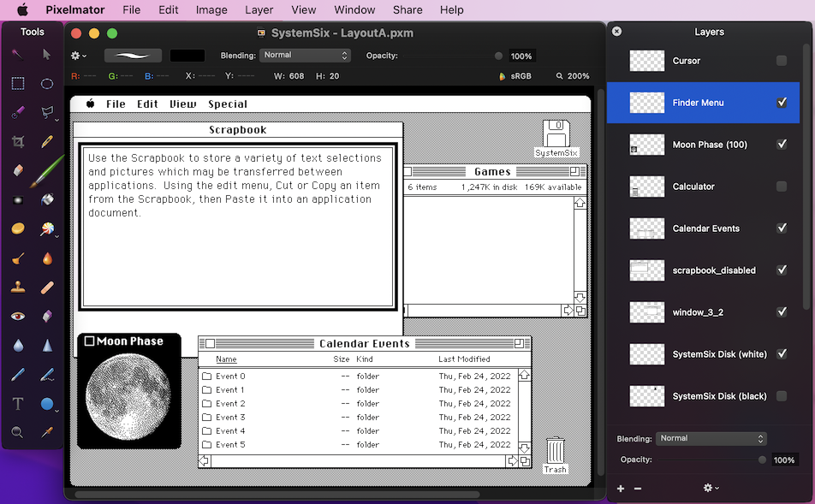Show the SystemSix Disk (black) layer

[x=782, y=396]
